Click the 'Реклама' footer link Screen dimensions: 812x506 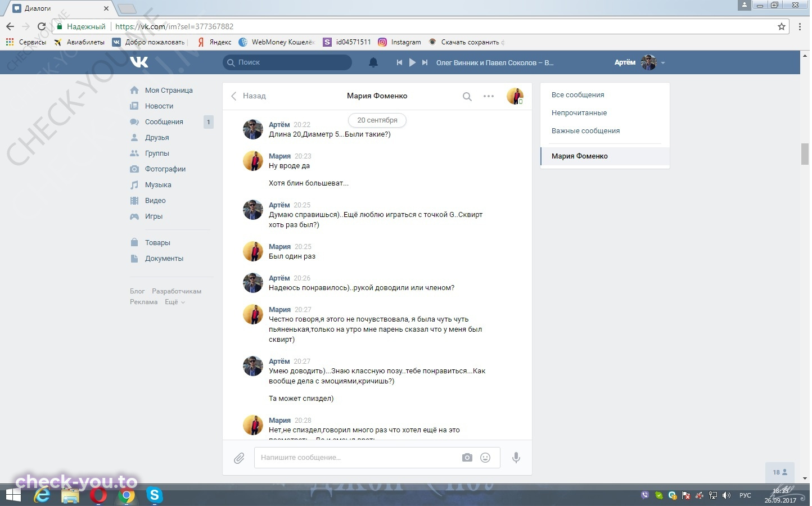point(143,302)
